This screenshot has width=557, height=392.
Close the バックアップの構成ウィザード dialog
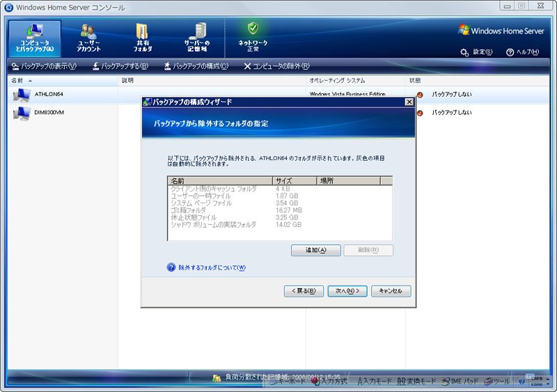409,102
